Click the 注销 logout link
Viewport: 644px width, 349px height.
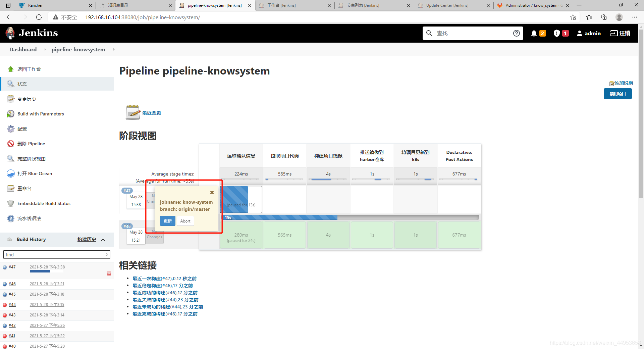pos(620,33)
